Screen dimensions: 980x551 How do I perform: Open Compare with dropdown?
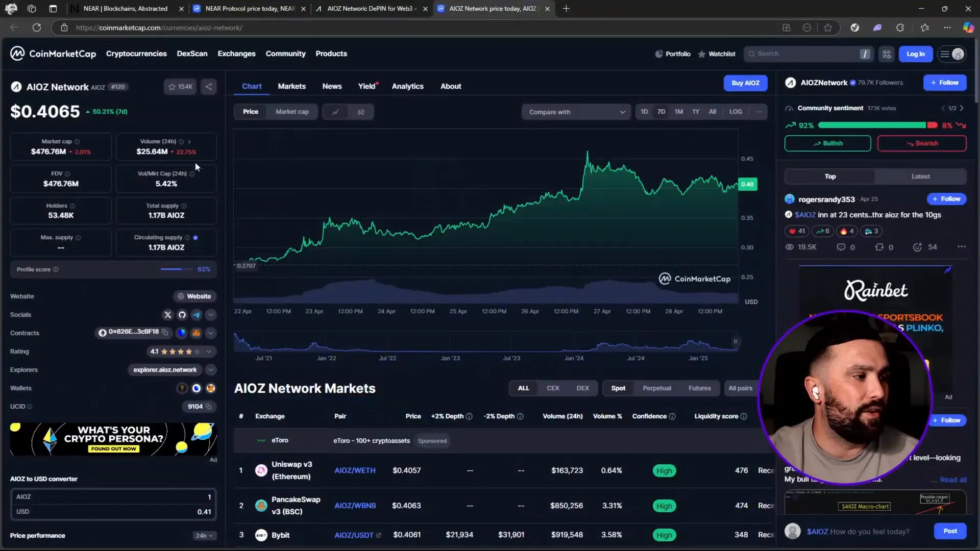point(576,112)
